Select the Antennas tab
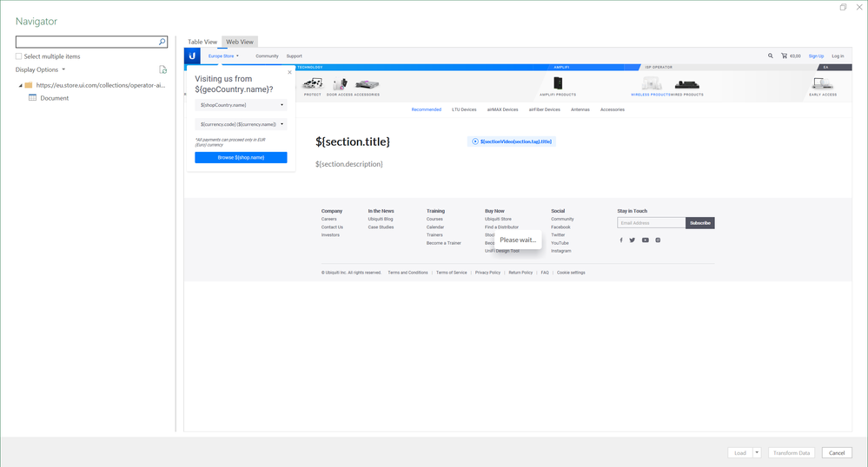 pos(580,109)
